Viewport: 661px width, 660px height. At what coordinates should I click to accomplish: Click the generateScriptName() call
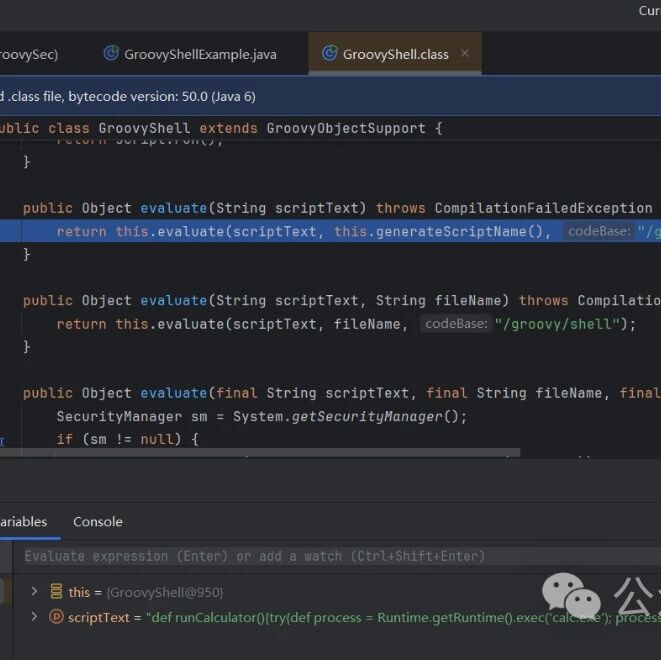(459, 231)
